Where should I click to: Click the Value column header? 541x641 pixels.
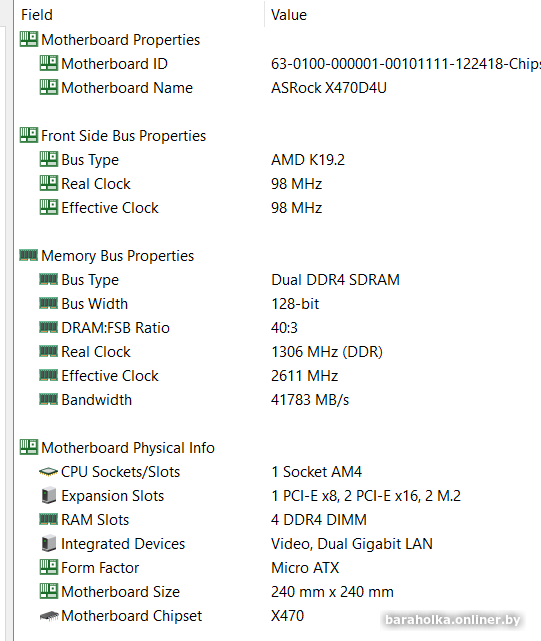coord(289,15)
